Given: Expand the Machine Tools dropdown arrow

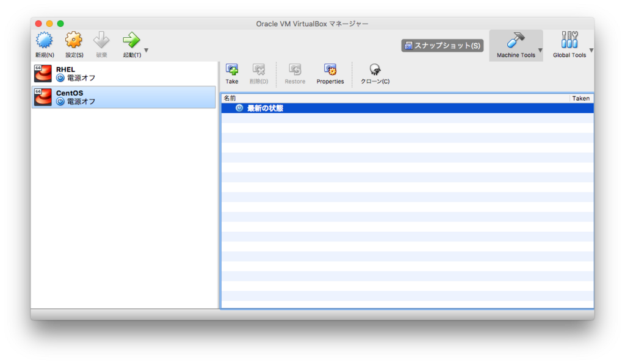Looking at the screenshot, I should (541, 50).
